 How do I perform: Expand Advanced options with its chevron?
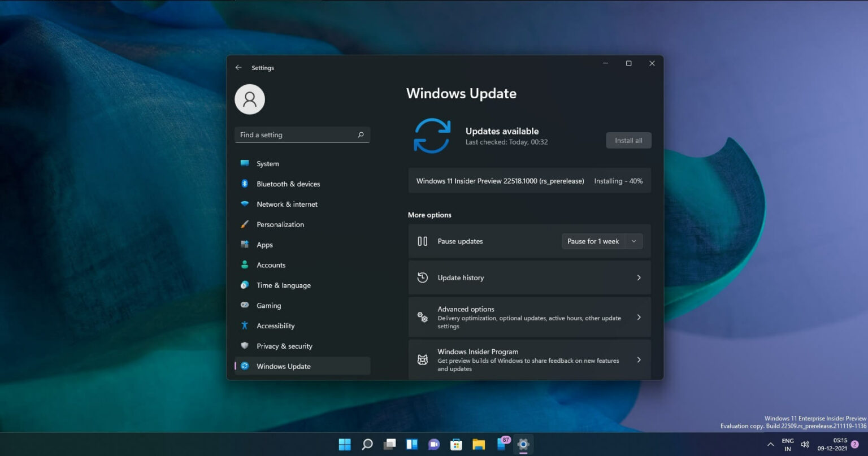(639, 317)
